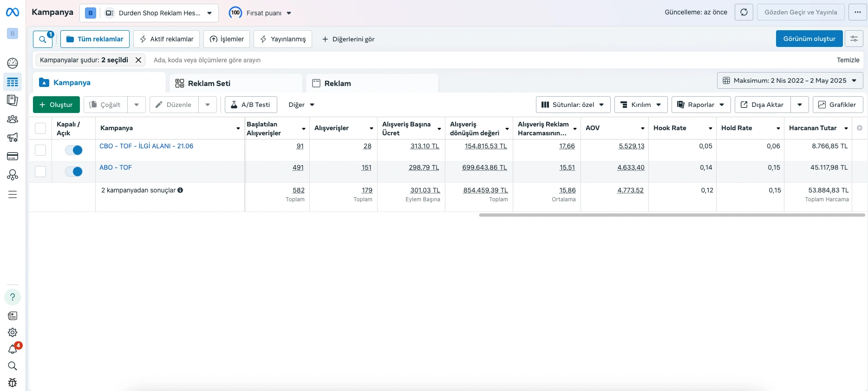Image resolution: width=868 pixels, height=391 pixels.
Task: Open help question mark icon
Action: coord(13,297)
